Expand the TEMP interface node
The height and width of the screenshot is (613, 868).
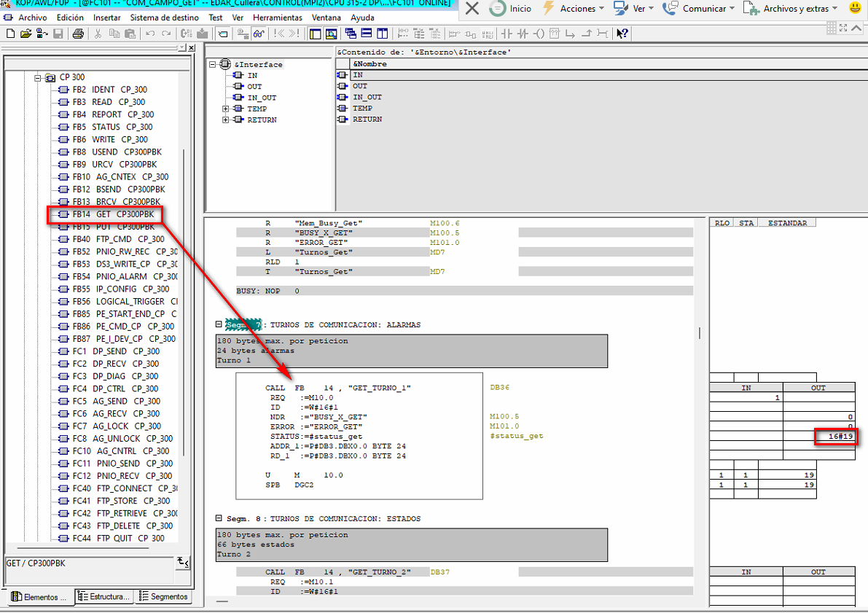click(227, 109)
